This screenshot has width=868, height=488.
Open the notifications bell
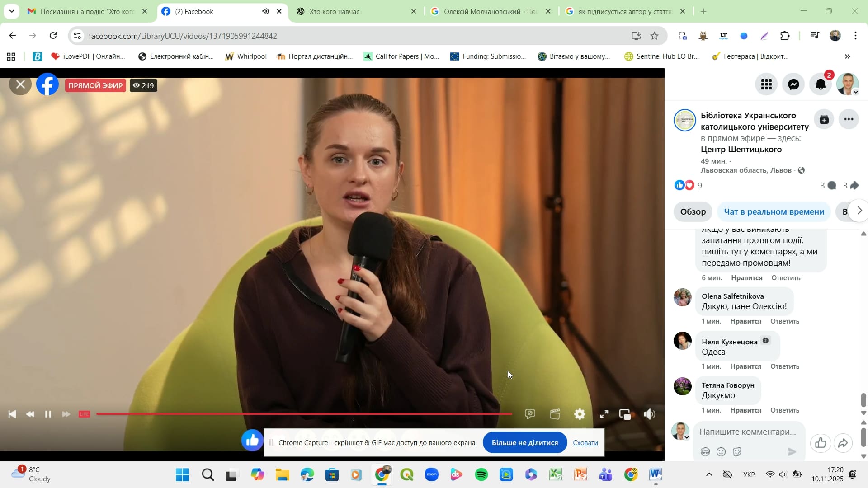[821, 84]
